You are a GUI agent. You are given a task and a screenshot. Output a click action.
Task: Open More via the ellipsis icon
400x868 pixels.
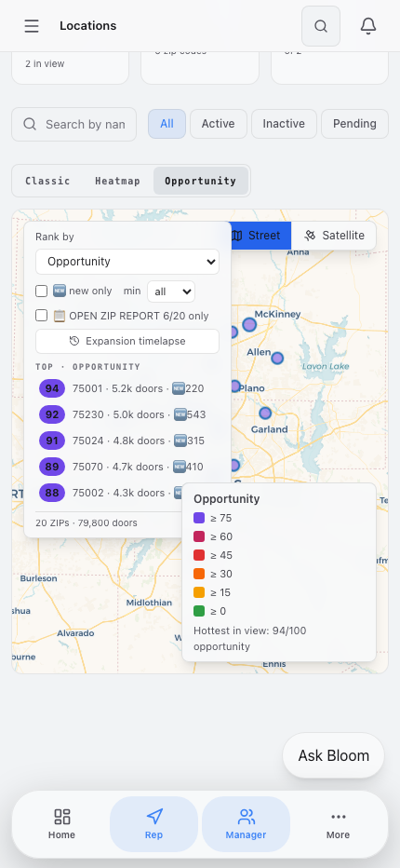(338, 817)
